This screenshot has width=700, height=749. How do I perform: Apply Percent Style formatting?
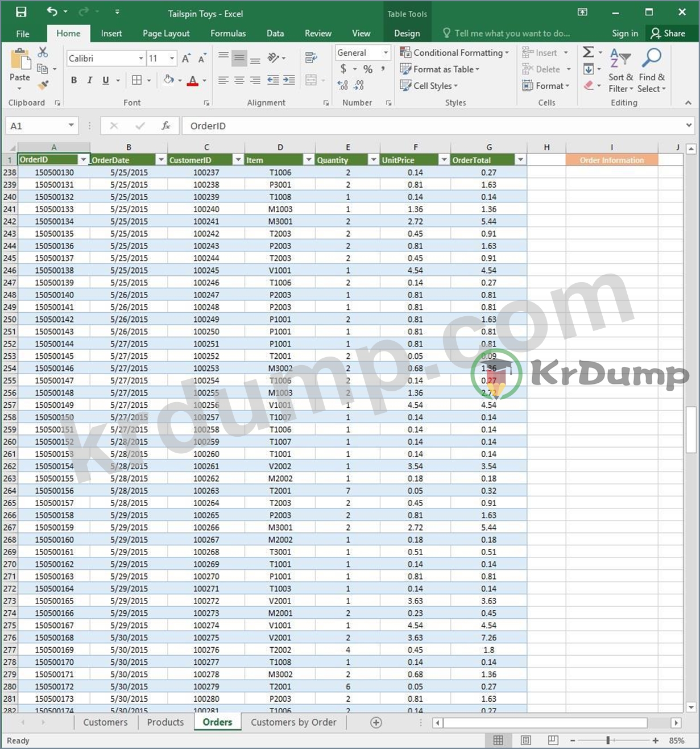pos(368,69)
